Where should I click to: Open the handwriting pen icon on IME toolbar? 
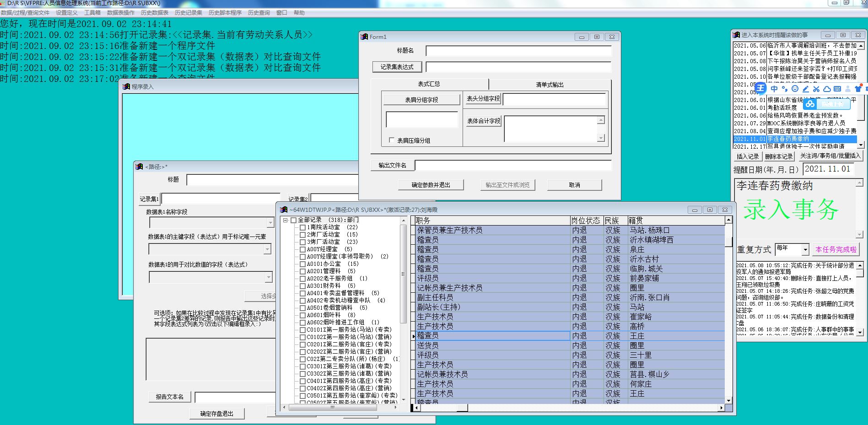(805, 89)
